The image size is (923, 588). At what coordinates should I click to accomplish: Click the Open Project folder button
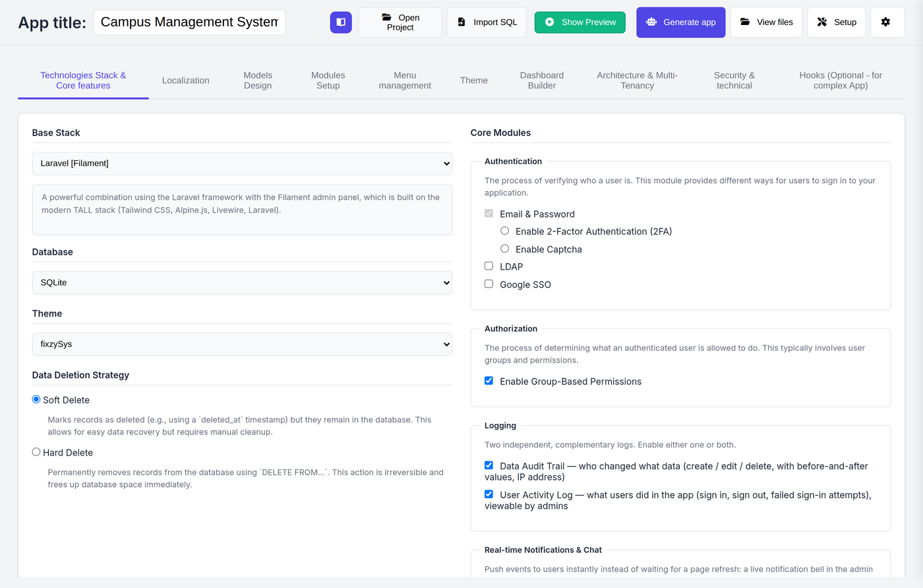tap(400, 22)
